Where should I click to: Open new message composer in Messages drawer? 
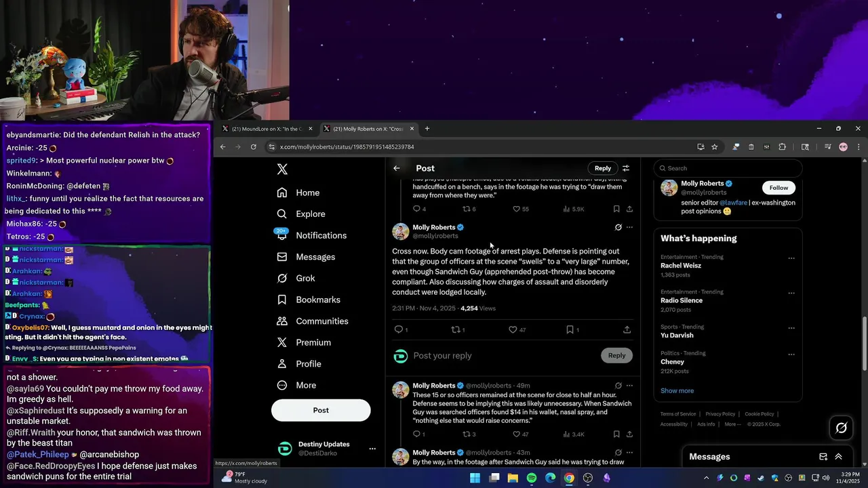point(823,457)
